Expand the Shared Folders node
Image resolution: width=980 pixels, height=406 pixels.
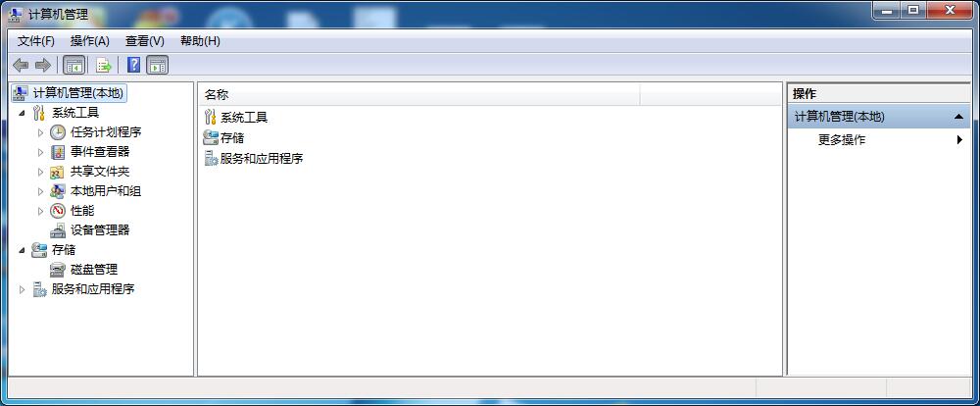coord(40,172)
